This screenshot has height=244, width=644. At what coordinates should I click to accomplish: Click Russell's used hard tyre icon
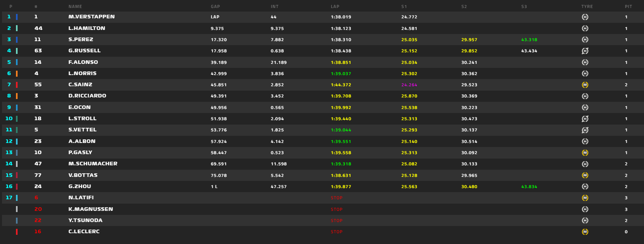pos(585,51)
